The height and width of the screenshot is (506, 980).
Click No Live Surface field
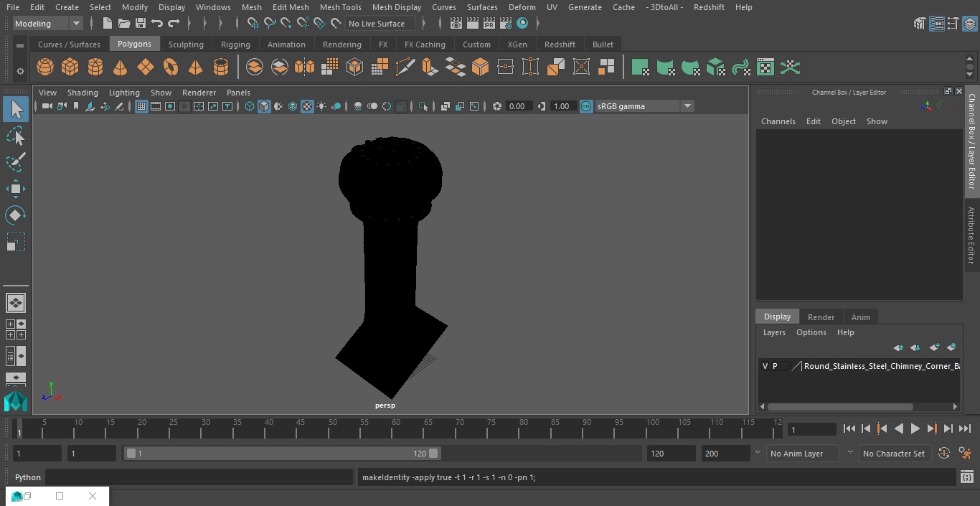(380, 24)
